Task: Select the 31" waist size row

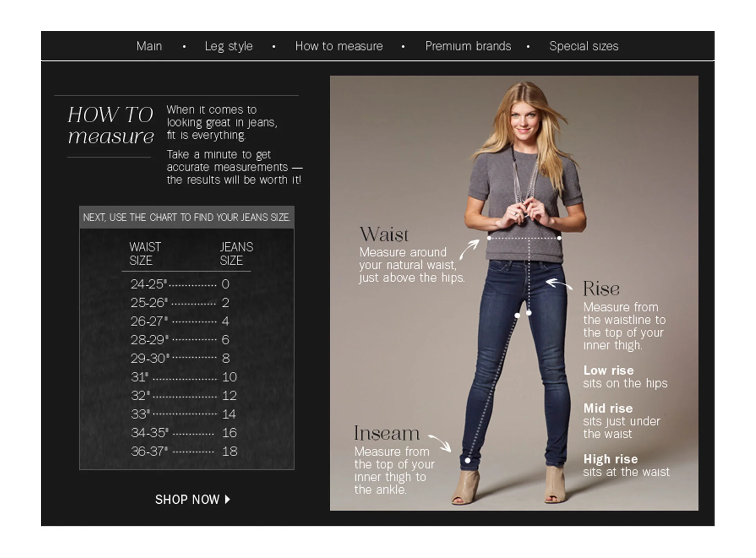Action: 184,377
